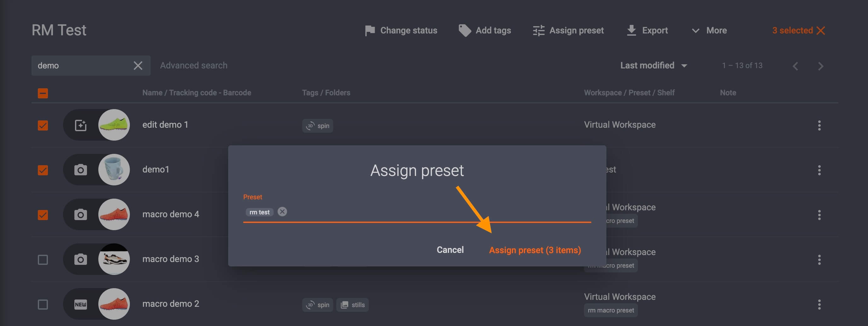Open the Last modified sort dropdown
The height and width of the screenshot is (326, 868).
[x=654, y=65]
